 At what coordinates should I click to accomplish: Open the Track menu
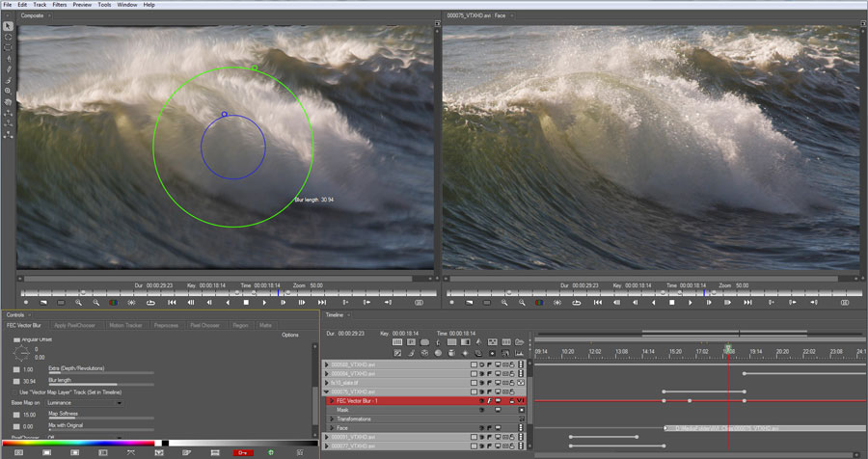point(40,5)
